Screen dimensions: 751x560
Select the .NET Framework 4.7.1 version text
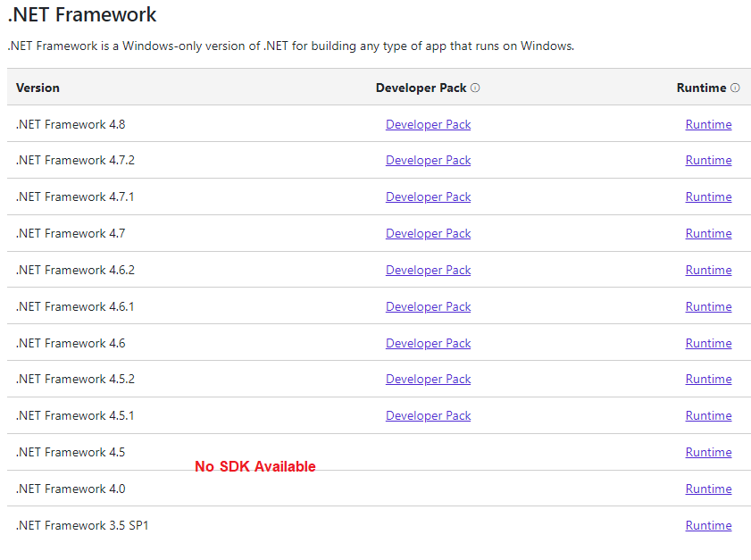coord(75,196)
